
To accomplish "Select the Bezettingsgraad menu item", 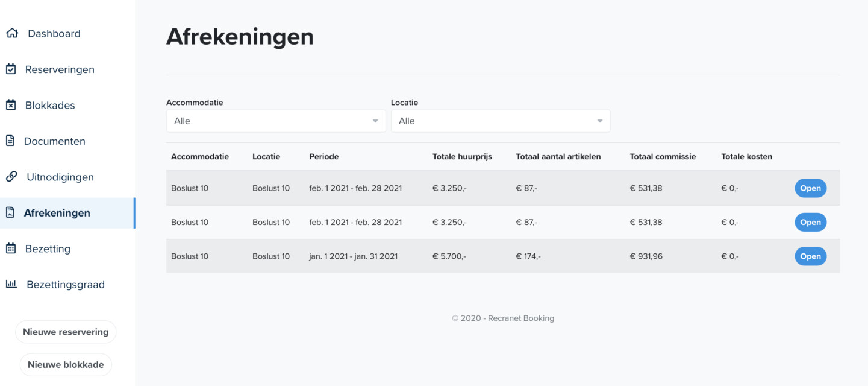I will [65, 285].
